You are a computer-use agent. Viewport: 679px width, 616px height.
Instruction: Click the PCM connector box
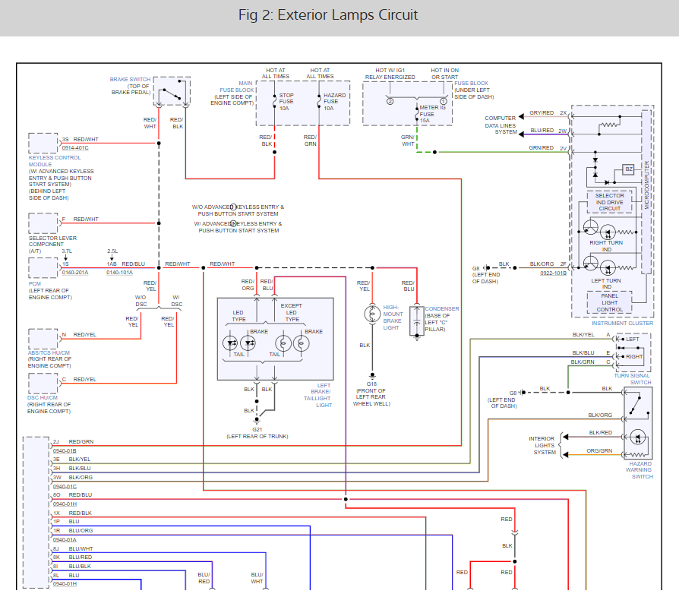tap(43, 267)
